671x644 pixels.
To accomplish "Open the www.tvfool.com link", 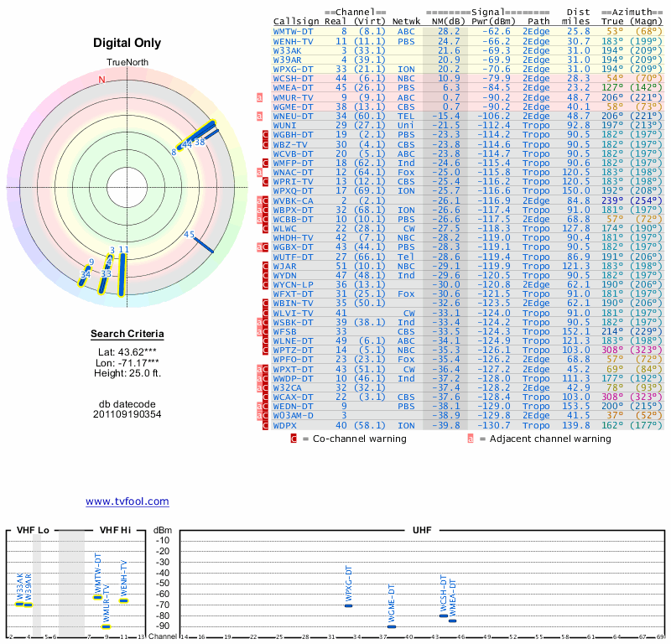I will 127,501.
